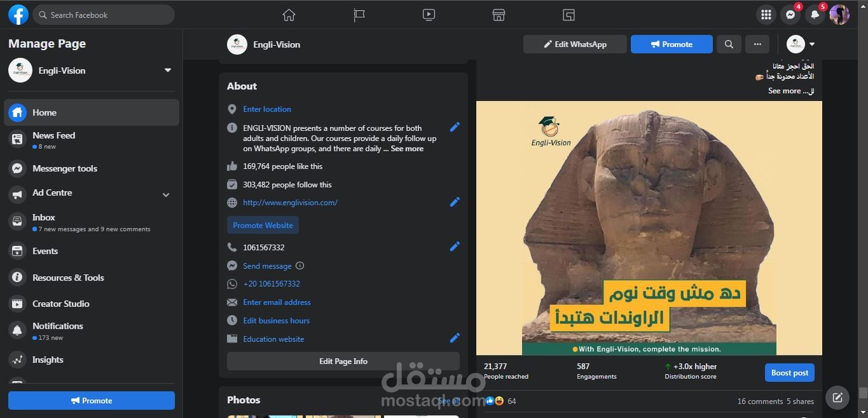Open the englivision.com website link
Screen dimensions: 868x418
290,203
